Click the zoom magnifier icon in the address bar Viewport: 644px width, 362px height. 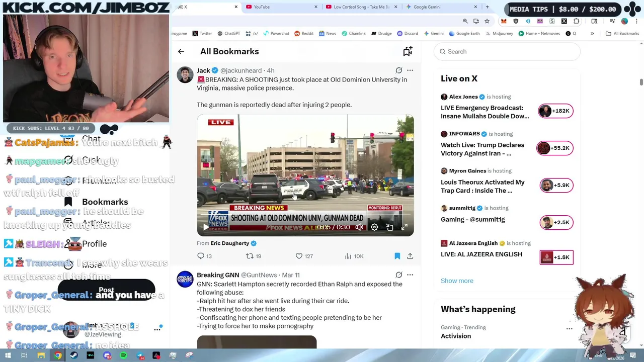(x=465, y=21)
